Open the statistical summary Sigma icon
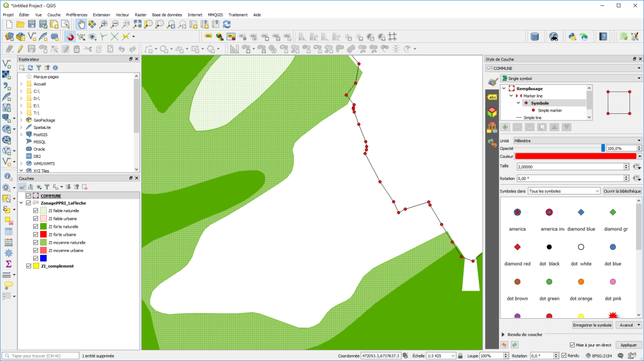644x361 pixels. coord(9,264)
